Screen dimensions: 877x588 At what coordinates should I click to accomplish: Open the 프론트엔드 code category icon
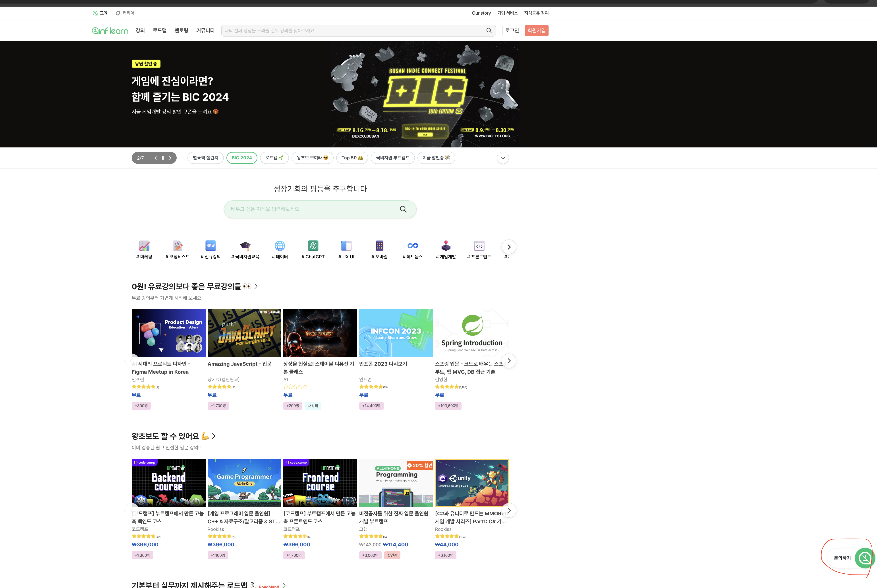tap(479, 246)
